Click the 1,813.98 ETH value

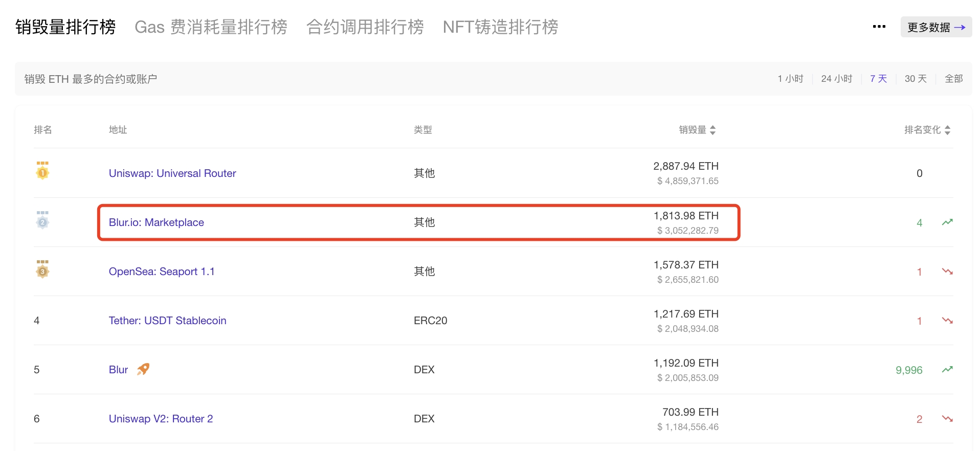[x=686, y=216]
